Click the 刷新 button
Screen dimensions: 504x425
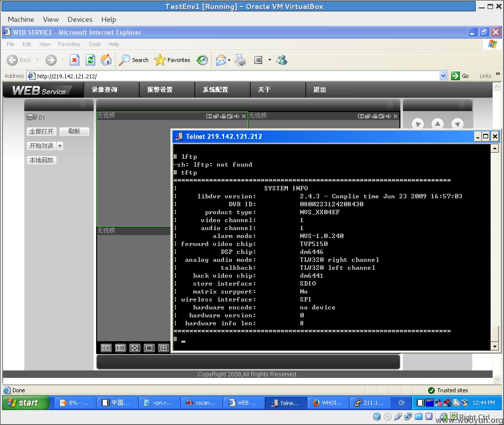click(74, 131)
